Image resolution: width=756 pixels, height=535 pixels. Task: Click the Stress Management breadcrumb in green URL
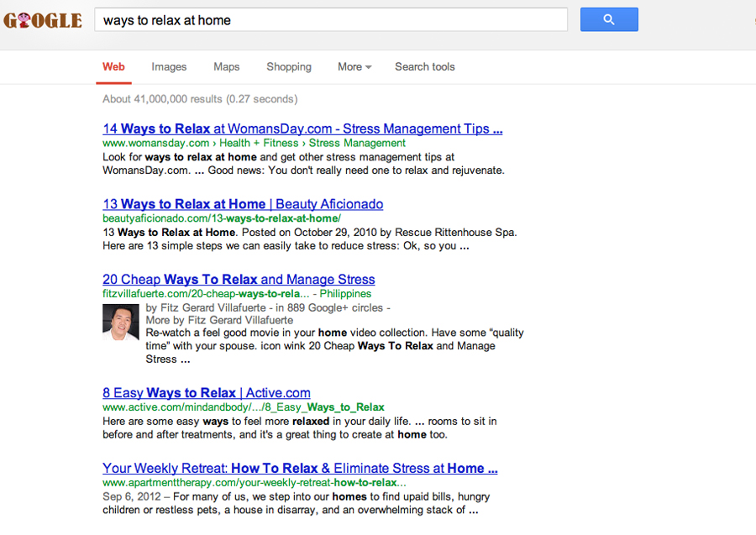357,143
